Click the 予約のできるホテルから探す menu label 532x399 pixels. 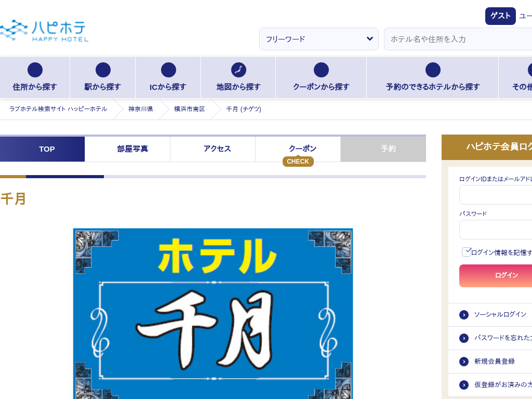(x=433, y=87)
